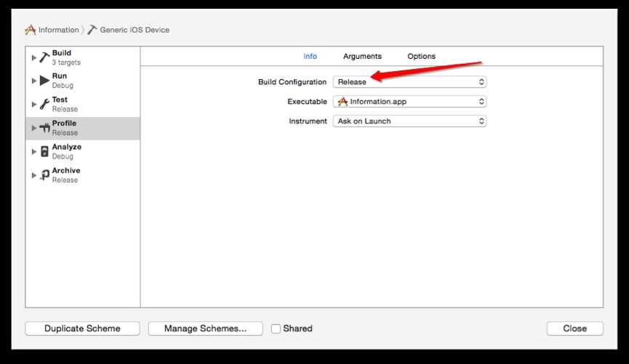This screenshot has width=629, height=364.
Task: Select the Build row label
Action: click(x=61, y=53)
